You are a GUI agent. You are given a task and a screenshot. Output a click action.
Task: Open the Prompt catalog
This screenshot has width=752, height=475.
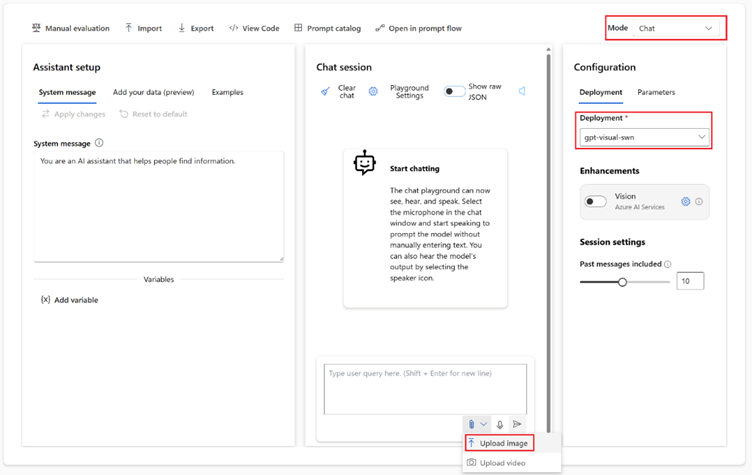tap(328, 28)
